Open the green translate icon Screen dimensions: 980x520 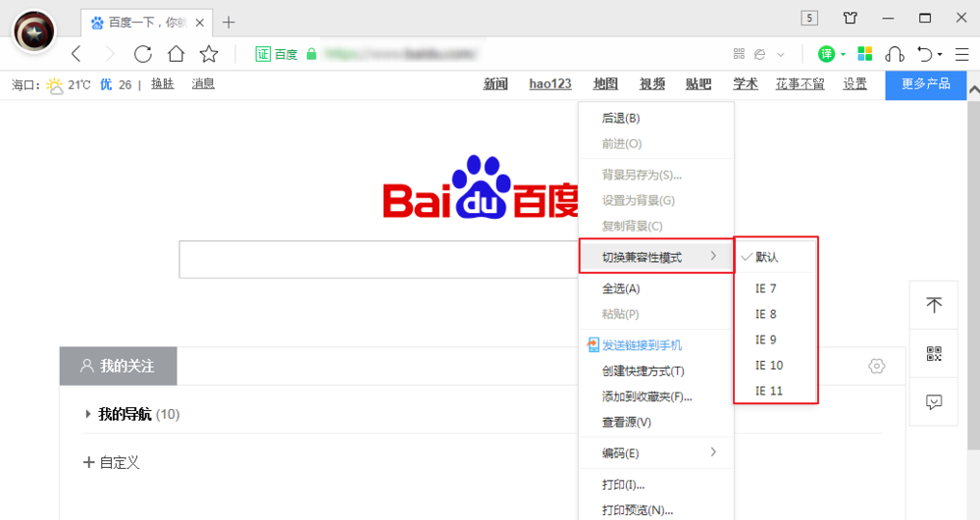click(826, 54)
